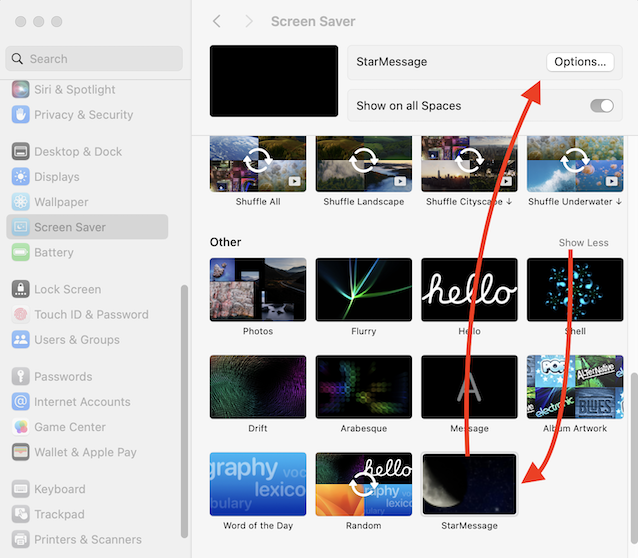The image size is (638, 558).
Task: Click into the sidebar Search field
Action: click(x=94, y=59)
